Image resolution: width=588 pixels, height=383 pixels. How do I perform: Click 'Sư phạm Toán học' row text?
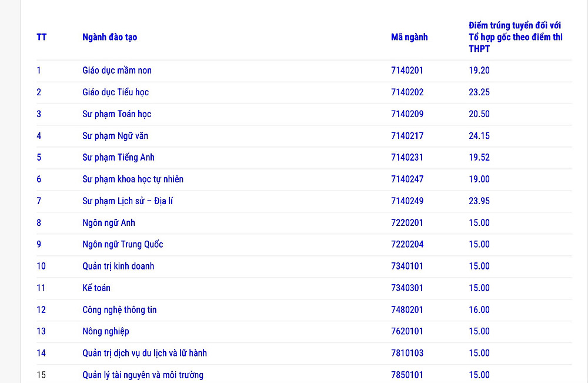click(x=117, y=114)
